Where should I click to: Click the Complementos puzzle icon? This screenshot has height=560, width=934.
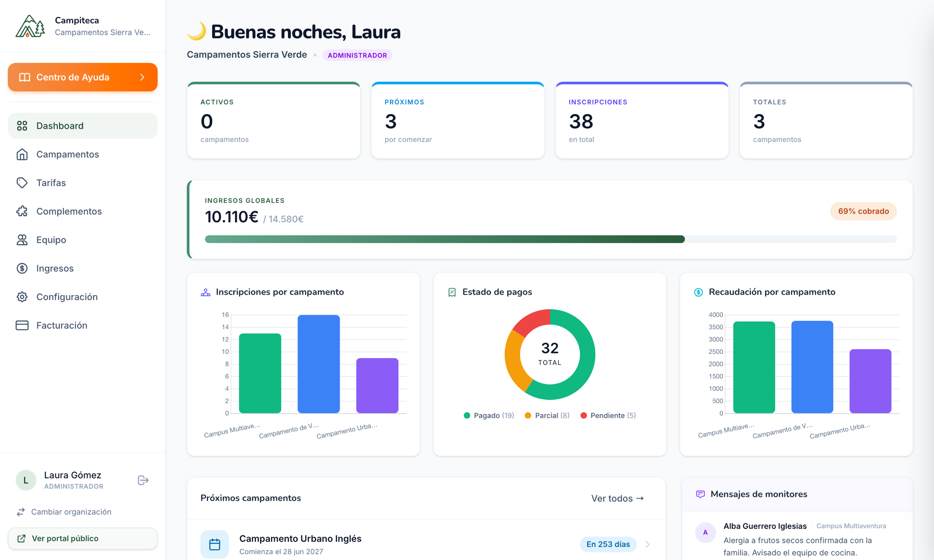tap(22, 211)
